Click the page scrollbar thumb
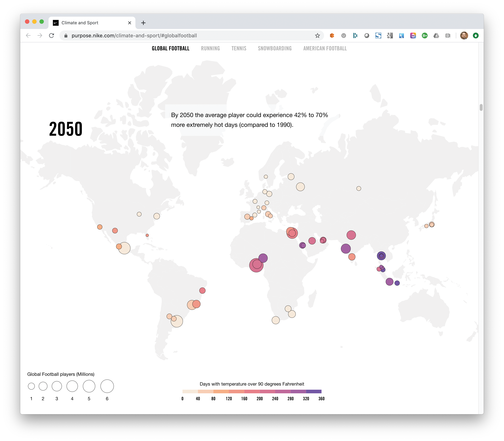504x441 pixels. 481,108
